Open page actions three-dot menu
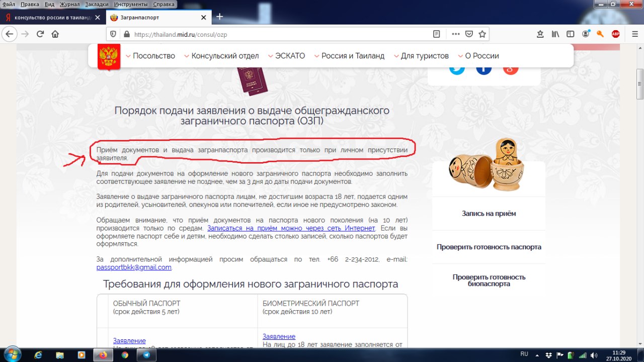The height and width of the screenshot is (362, 644). click(456, 34)
